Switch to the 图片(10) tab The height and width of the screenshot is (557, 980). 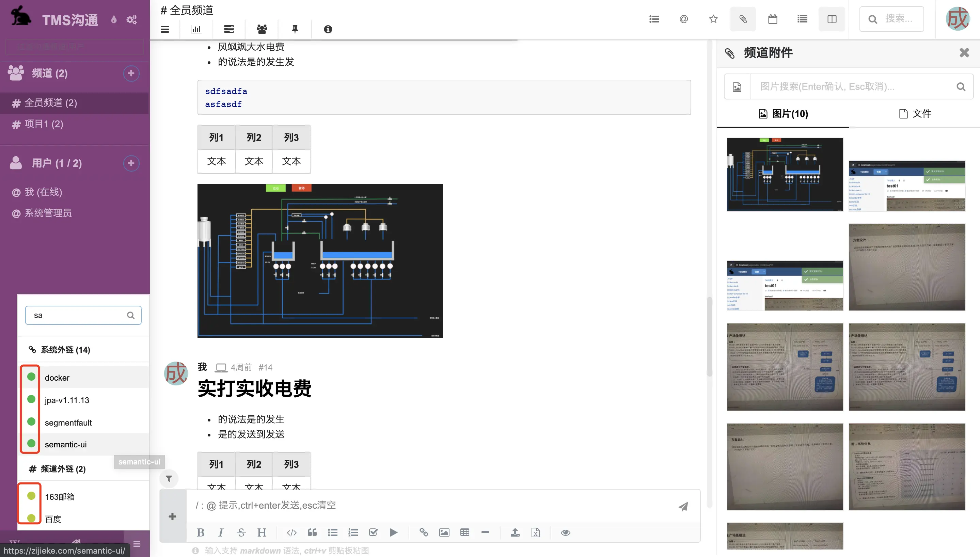pos(783,114)
